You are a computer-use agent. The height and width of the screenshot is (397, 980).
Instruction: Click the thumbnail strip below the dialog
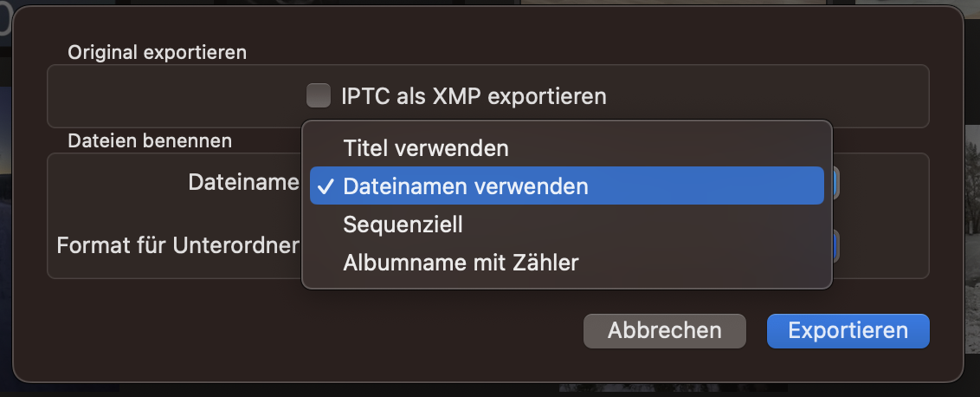[x=606, y=390]
